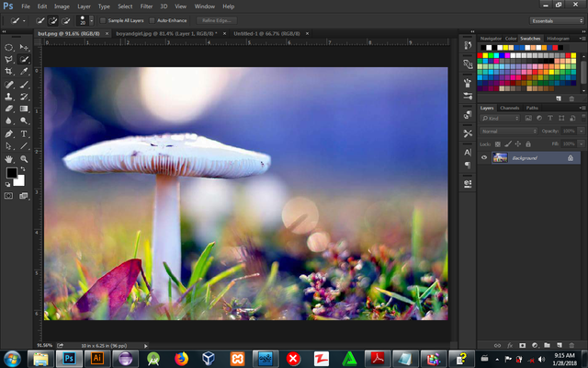Delete layer using the trash icon

pyautogui.click(x=571, y=344)
